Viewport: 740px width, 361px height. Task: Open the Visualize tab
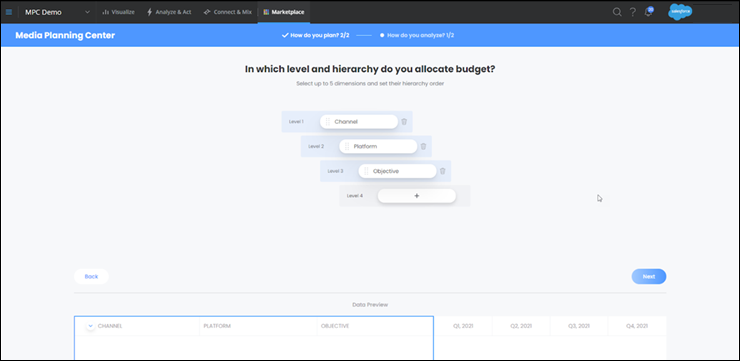(x=118, y=12)
